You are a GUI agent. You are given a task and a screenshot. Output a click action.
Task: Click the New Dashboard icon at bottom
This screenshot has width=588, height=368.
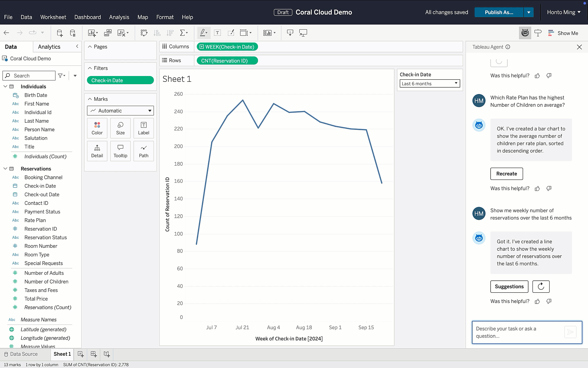94,354
